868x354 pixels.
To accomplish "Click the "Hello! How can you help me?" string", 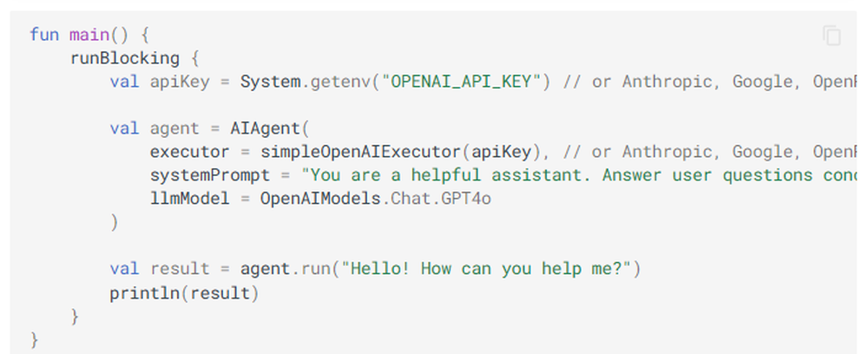I will click(485, 269).
